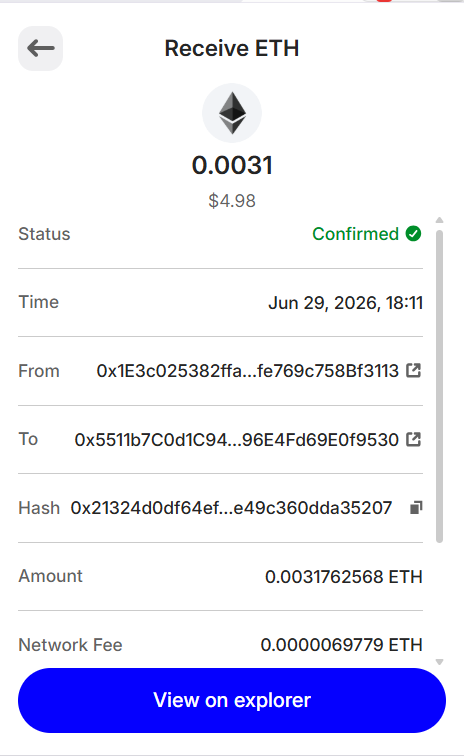464x756 pixels.
Task: Open To address external link icon
Action: [x=413, y=439]
